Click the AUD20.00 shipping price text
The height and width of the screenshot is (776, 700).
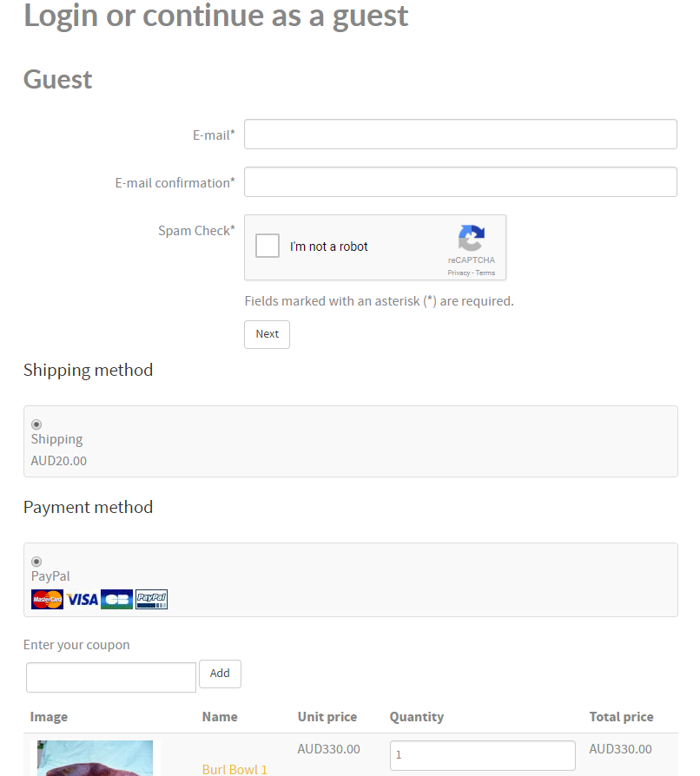[x=59, y=461]
